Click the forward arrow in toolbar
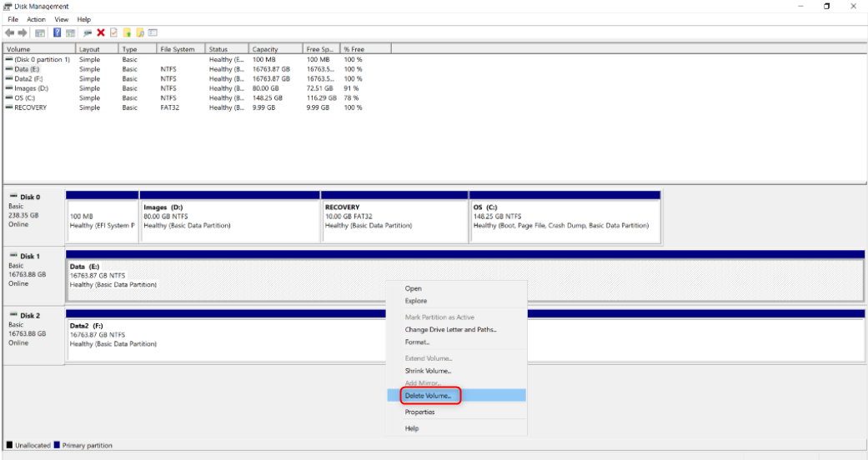 (x=21, y=32)
